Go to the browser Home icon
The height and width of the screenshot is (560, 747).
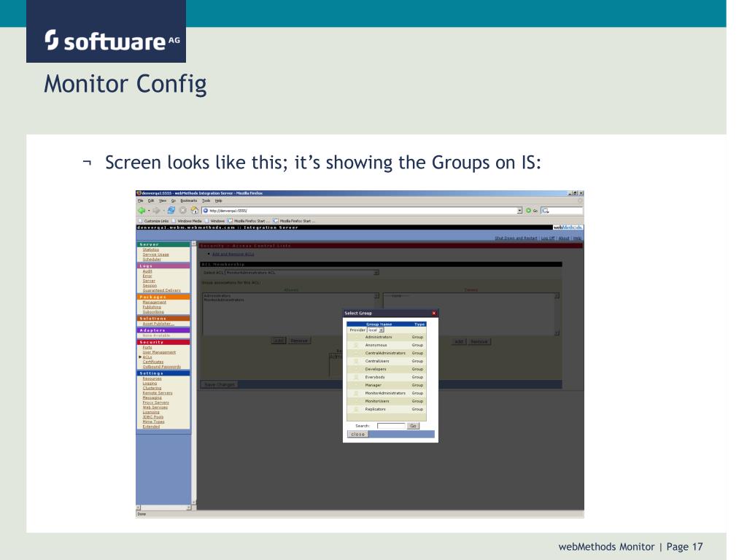194,211
